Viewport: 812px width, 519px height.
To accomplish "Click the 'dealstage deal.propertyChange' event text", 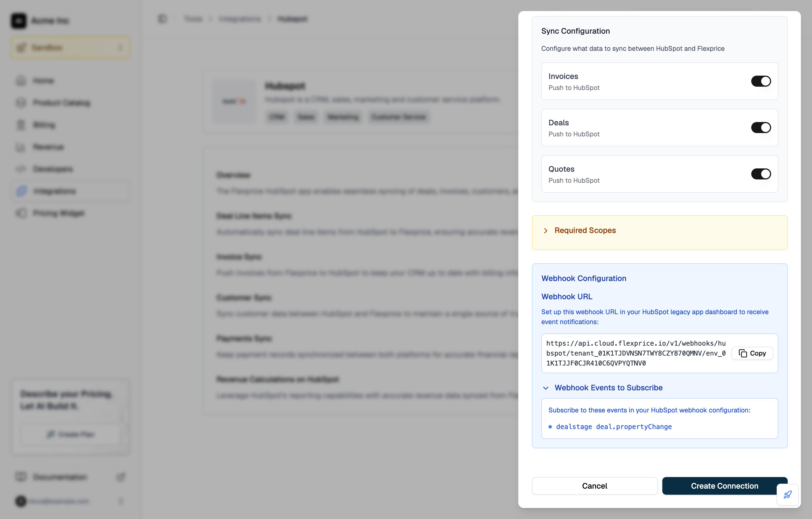I will [x=614, y=427].
